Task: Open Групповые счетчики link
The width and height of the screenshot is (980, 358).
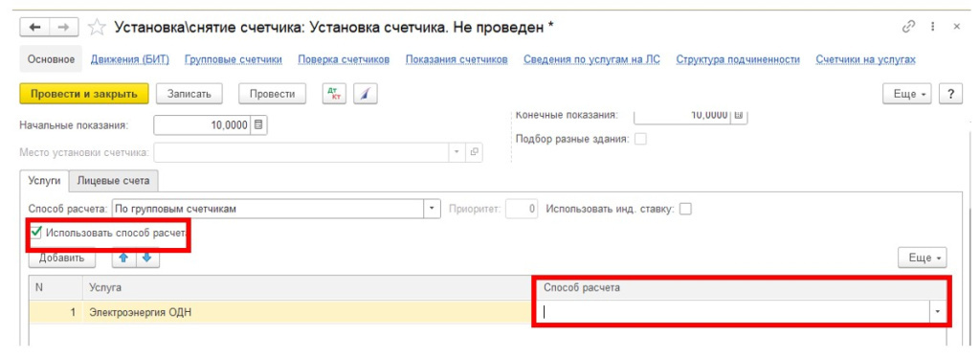Action: [234, 59]
